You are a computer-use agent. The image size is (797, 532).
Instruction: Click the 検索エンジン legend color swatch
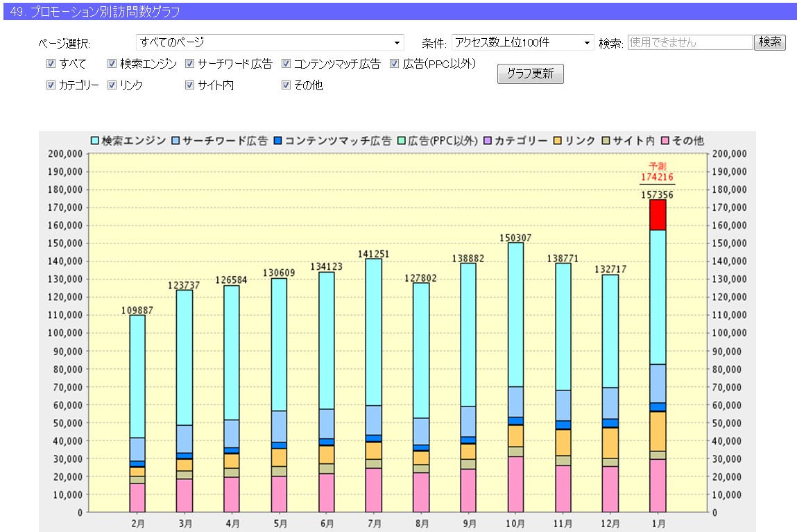pyautogui.click(x=96, y=141)
